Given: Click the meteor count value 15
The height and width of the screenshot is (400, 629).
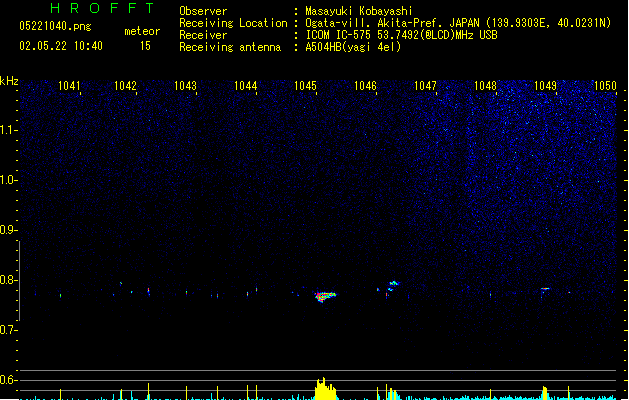Looking at the screenshot, I should click(x=145, y=46).
